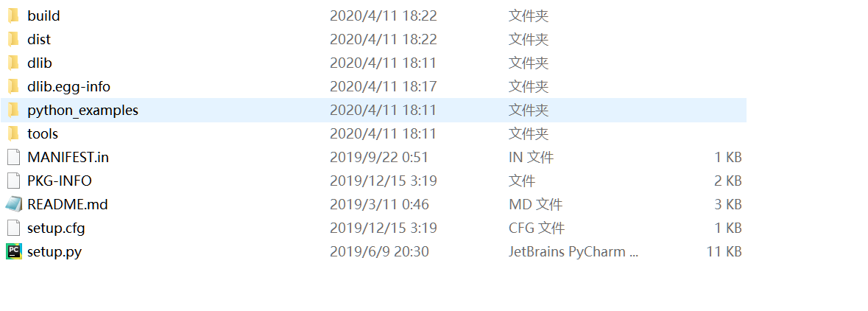This screenshot has height=311, width=868.
Task: Click the dlib.egg-info folder icon
Action: pos(14,86)
